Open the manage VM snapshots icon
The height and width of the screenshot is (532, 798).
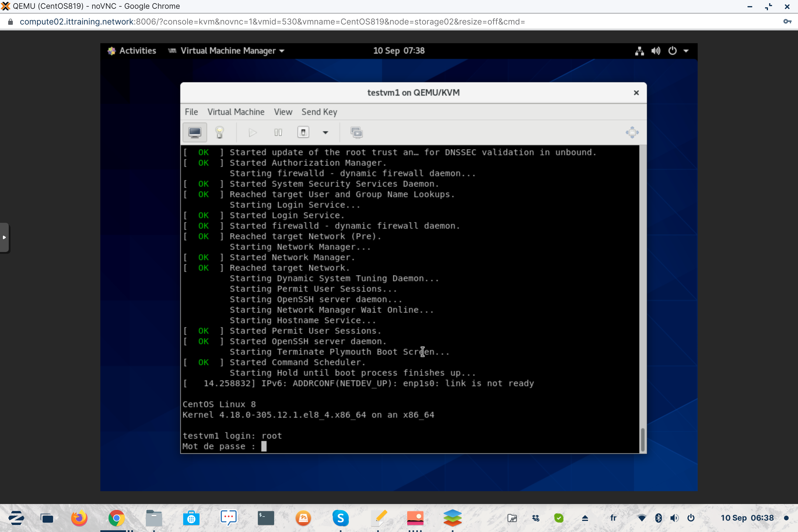pos(357,132)
